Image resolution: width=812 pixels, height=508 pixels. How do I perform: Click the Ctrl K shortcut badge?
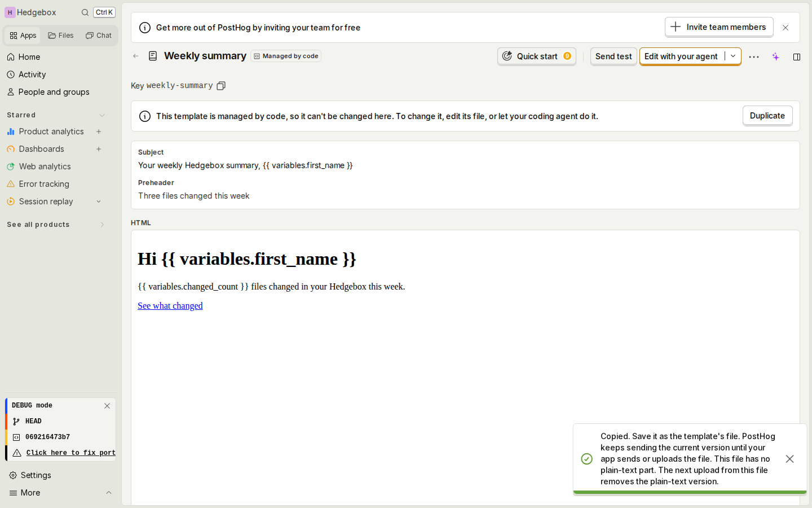[104, 12]
